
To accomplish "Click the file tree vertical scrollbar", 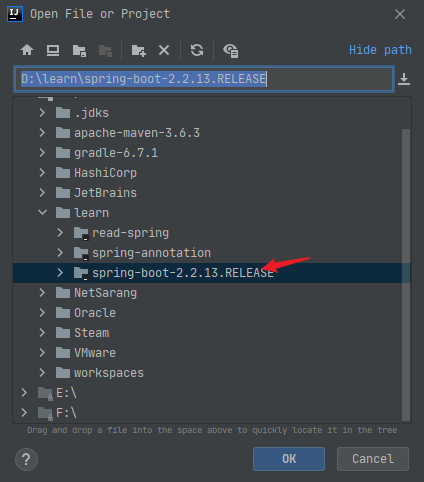I will click(406, 275).
